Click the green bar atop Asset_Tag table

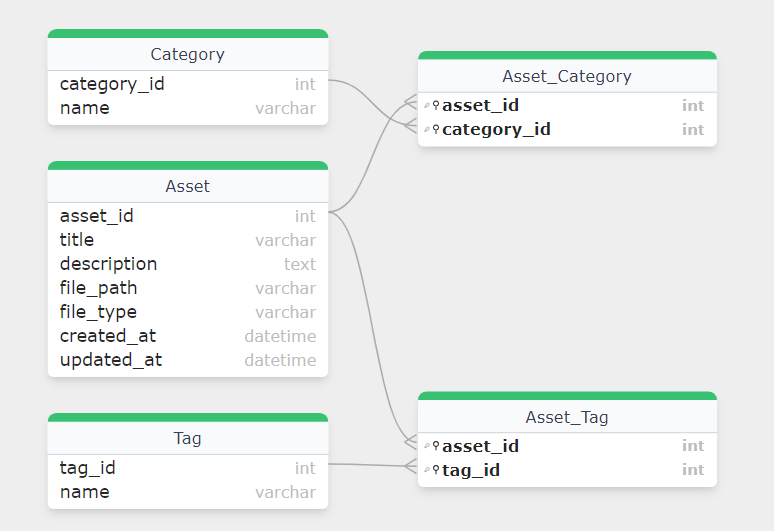[x=567, y=396]
